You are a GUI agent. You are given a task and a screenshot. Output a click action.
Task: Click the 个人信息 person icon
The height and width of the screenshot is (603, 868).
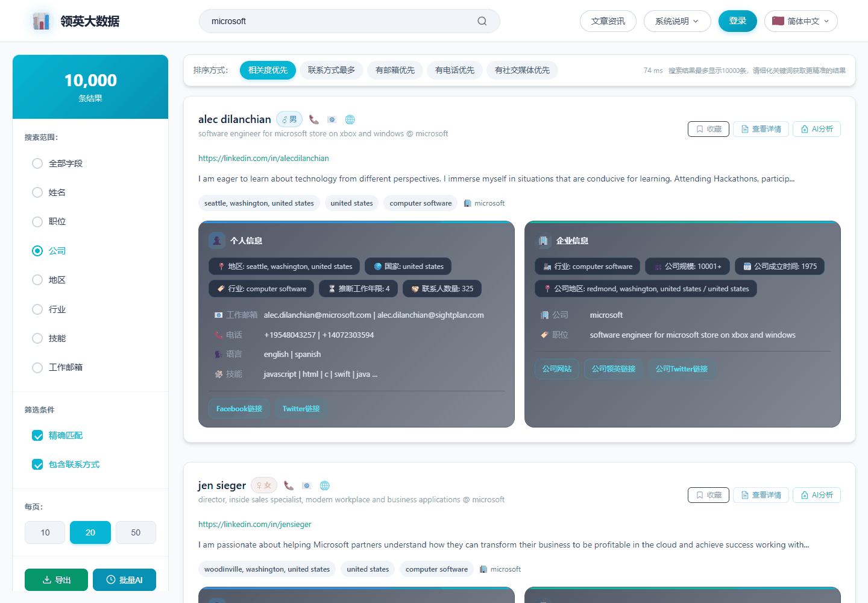217,241
